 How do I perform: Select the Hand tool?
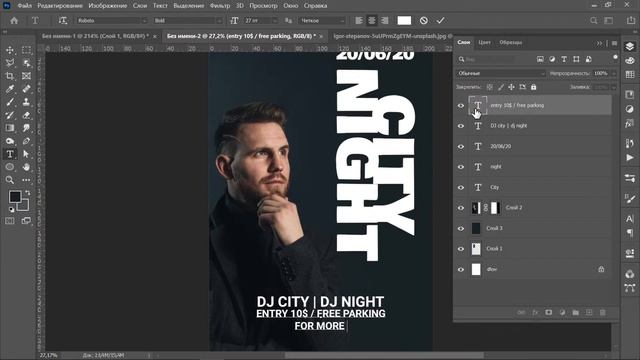pyautogui.click(x=26, y=167)
